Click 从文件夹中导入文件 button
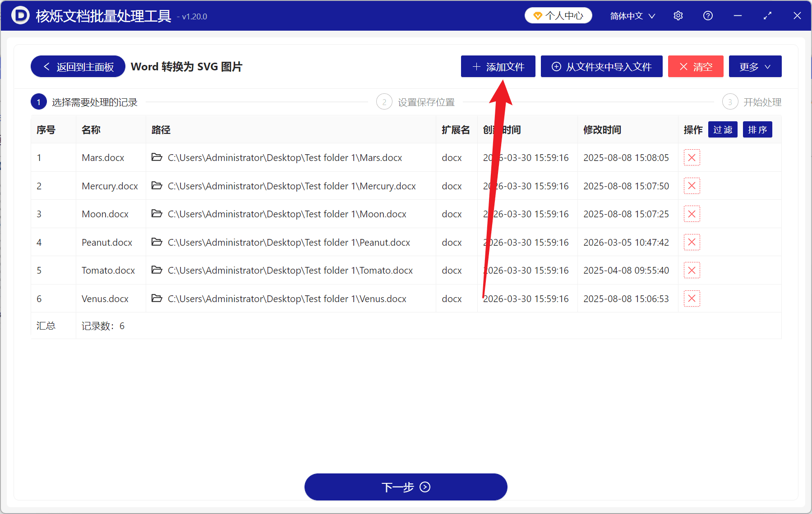 (601, 66)
